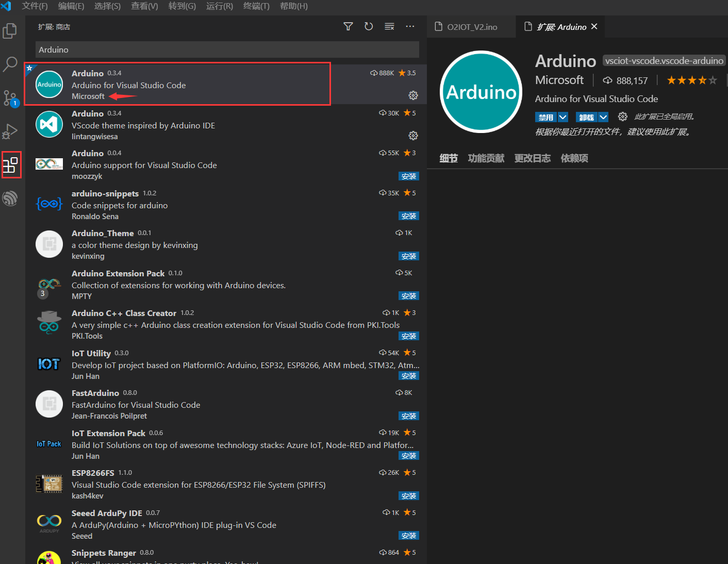The image size is (728, 564).
Task: Install the Arduino Extension Pack
Action: (x=409, y=296)
